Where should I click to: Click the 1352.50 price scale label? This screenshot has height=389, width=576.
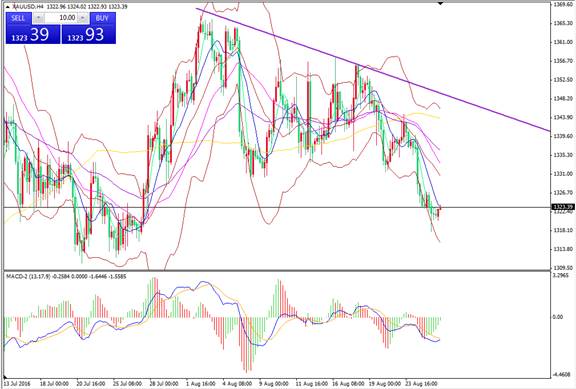[x=563, y=79]
